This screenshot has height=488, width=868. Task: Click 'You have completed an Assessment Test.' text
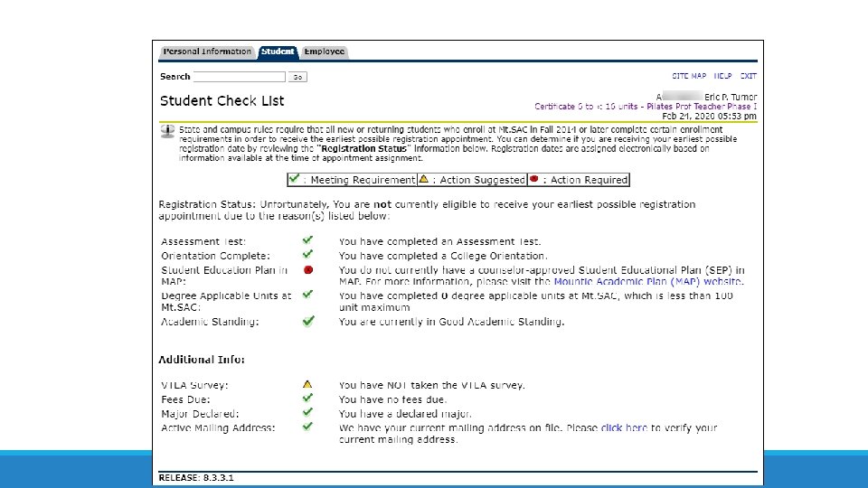click(440, 242)
